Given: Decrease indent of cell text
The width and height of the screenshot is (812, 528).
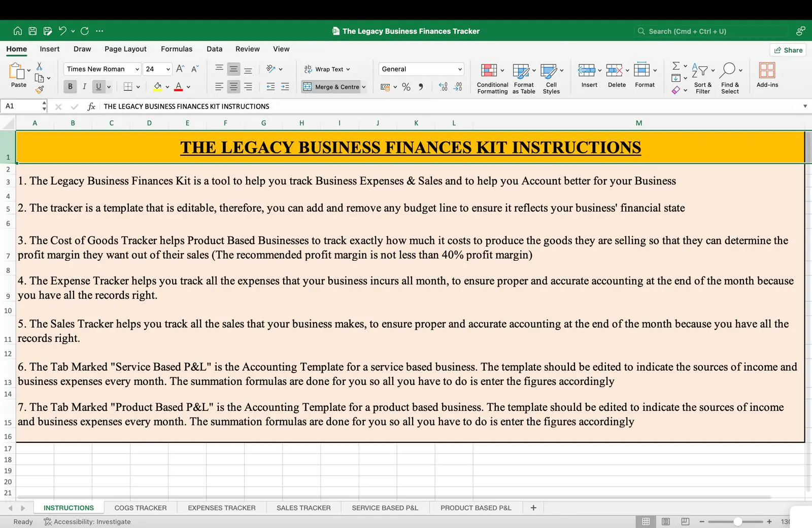Looking at the screenshot, I should coord(270,87).
